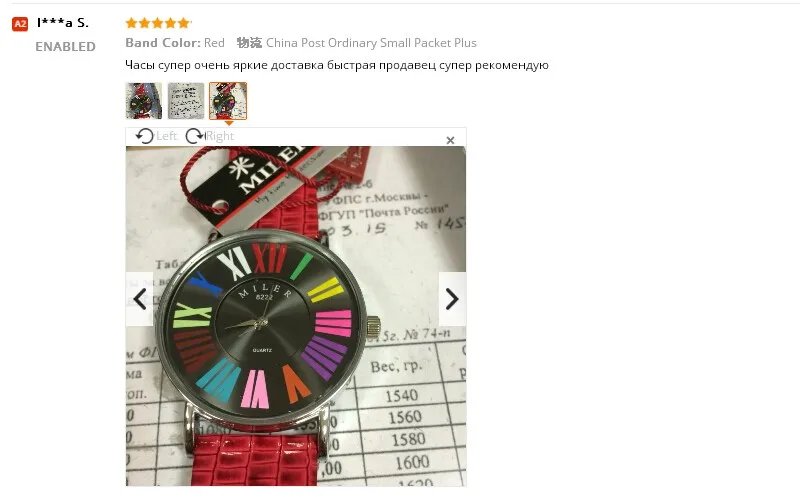
Task: Click the "Right" rotate label
Action: 220,136
